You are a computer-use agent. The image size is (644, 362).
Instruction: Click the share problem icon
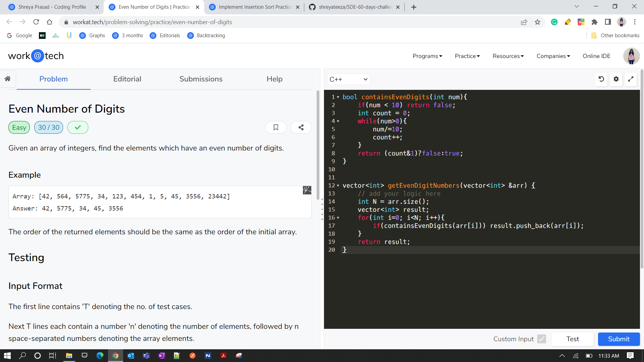(301, 127)
